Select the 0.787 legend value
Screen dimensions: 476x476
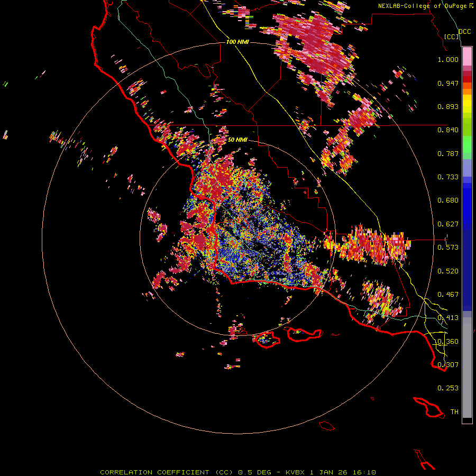(448, 153)
